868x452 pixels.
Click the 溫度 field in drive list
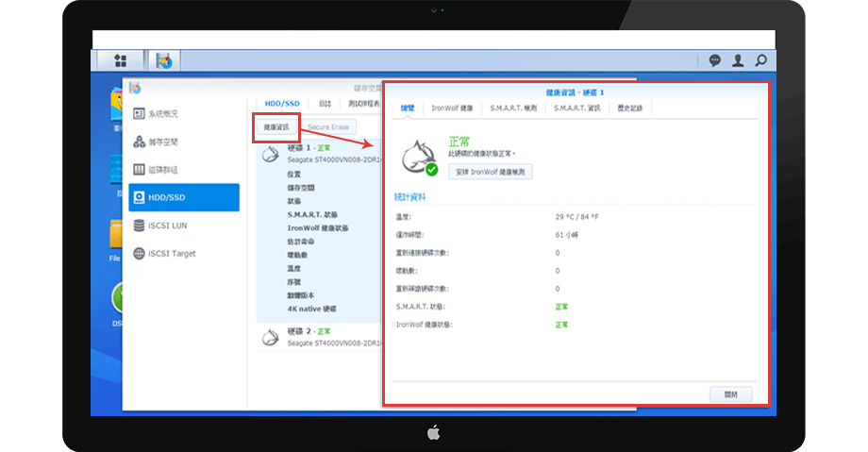294,268
